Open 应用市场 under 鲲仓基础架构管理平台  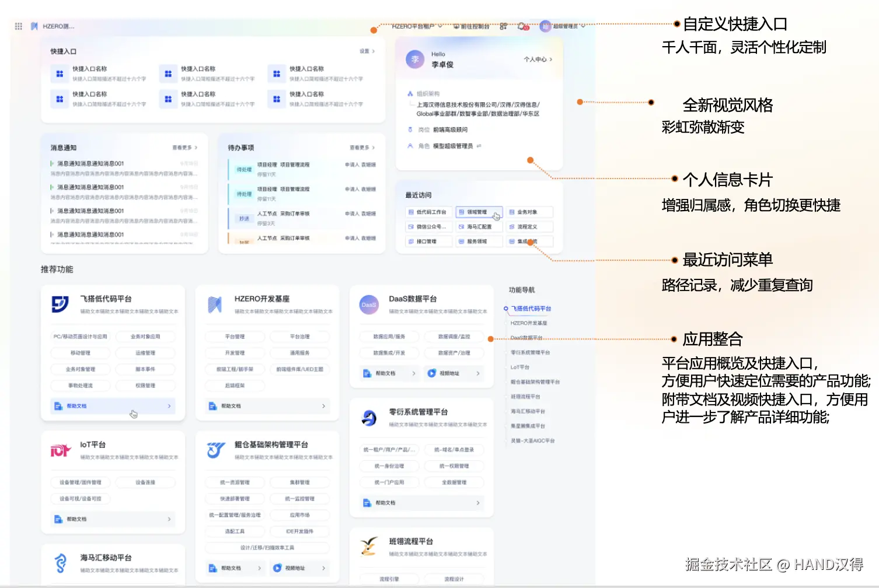(x=300, y=515)
